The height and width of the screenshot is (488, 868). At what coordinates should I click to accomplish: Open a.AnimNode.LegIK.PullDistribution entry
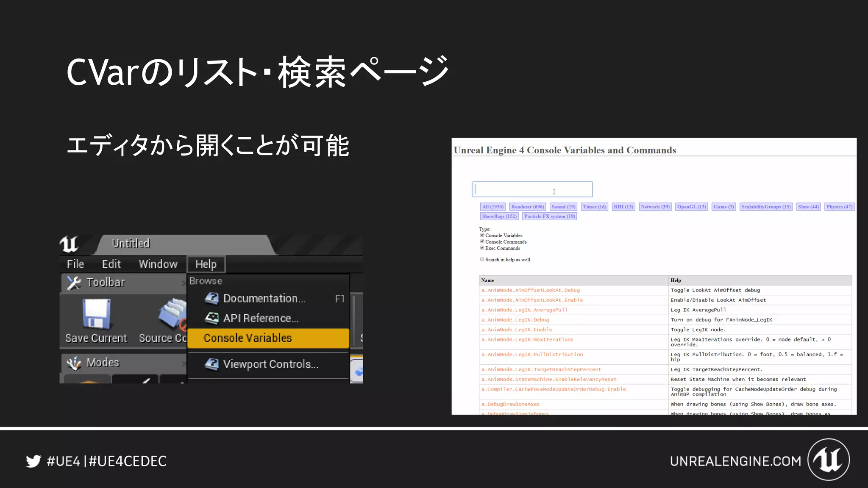tap(532, 354)
